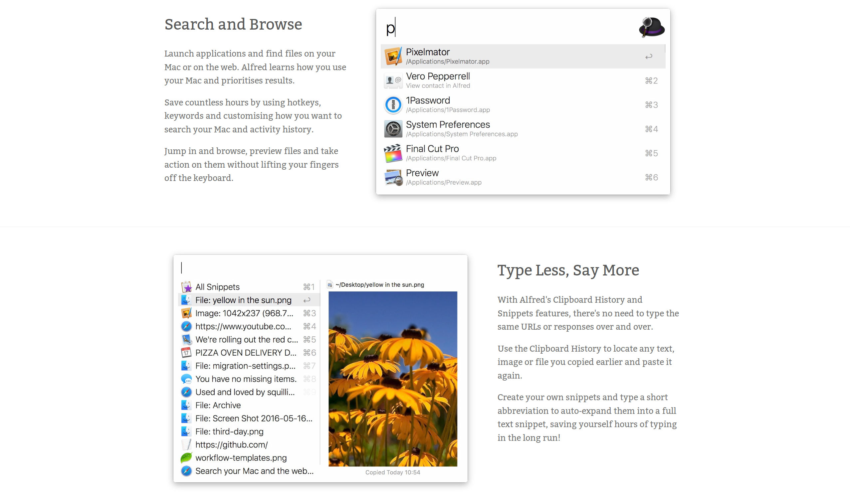This screenshot has width=850, height=504.
Task: Choose the File: yellow in the sun.png entry
Action: point(243,300)
